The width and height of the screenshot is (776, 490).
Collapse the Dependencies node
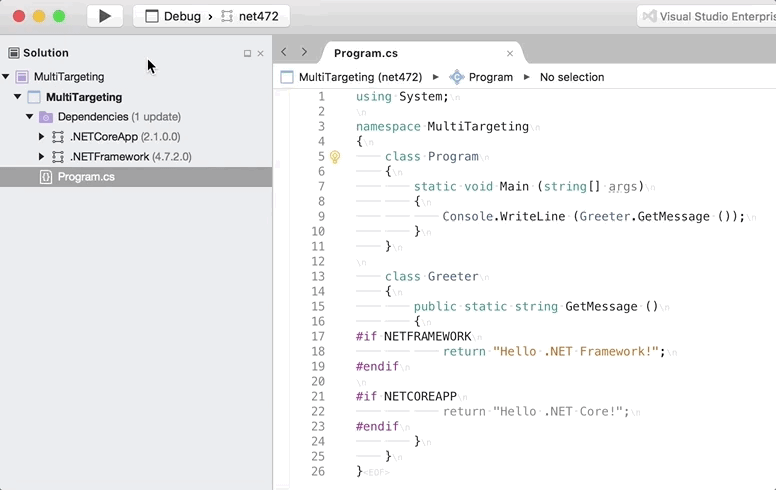pyautogui.click(x=30, y=117)
